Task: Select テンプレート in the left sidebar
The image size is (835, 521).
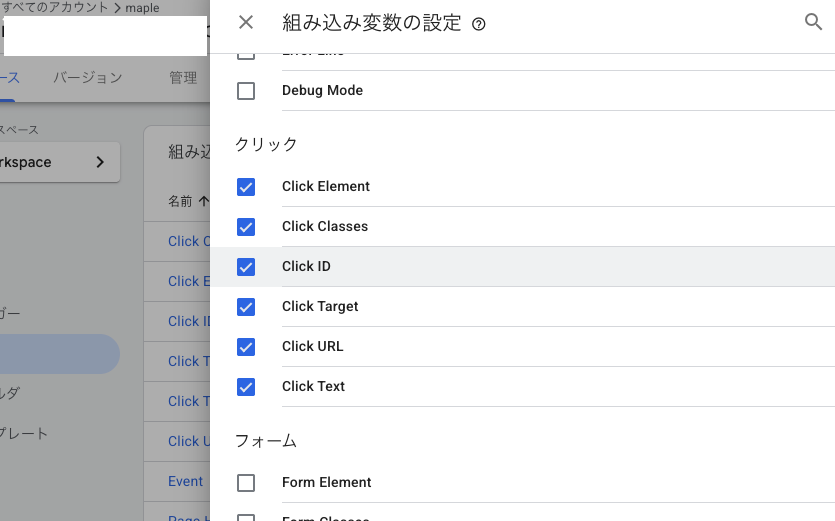Action: tap(24, 434)
